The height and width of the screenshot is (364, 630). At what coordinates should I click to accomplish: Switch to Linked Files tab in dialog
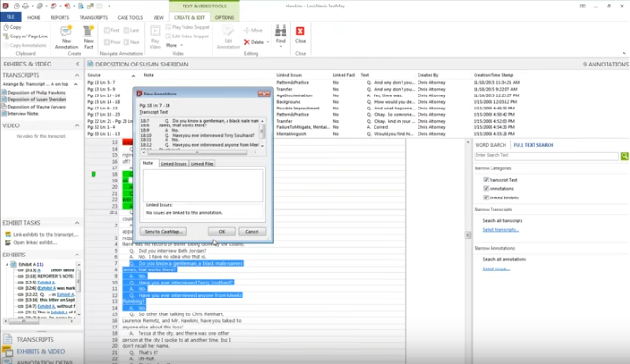[202, 164]
